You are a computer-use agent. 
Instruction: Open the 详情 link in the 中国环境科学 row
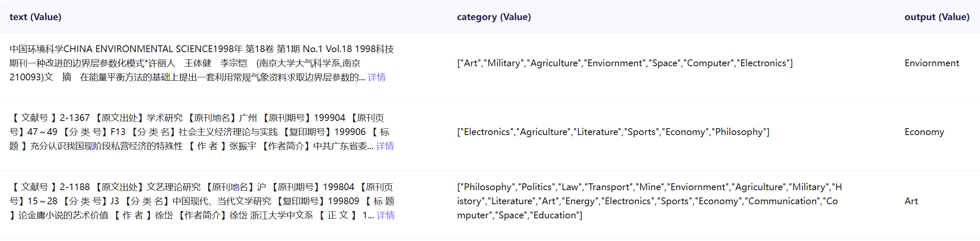tap(376, 77)
